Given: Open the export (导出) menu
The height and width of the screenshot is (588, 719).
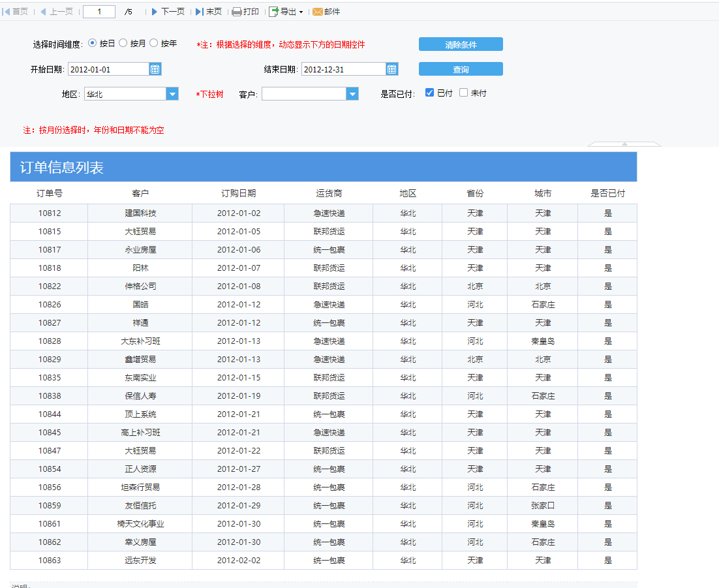Looking at the screenshot, I should pyautogui.click(x=286, y=12).
